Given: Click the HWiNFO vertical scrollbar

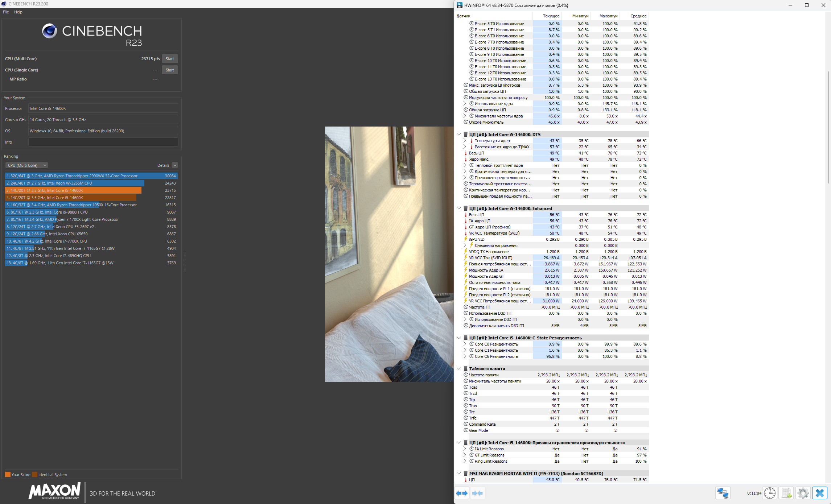Looking at the screenshot, I should coord(828,127).
